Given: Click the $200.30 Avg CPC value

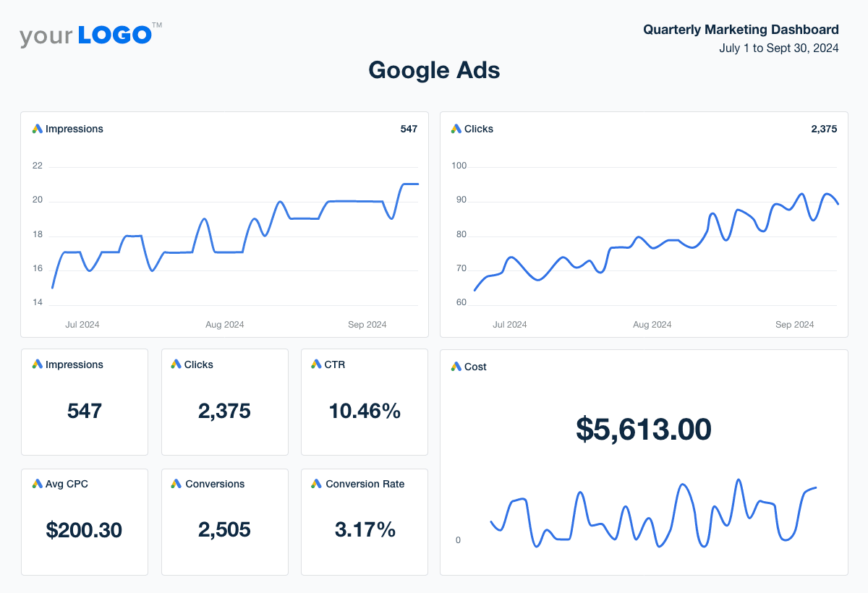Looking at the screenshot, I should click(84, 530).
